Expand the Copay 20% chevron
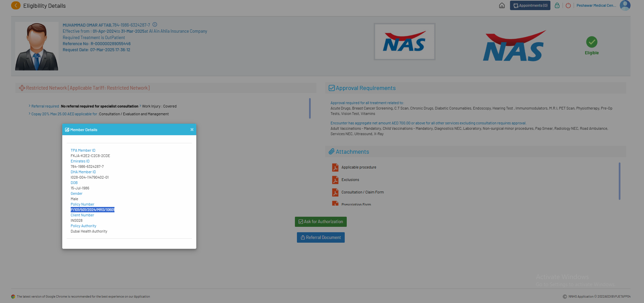 point(30,114)
